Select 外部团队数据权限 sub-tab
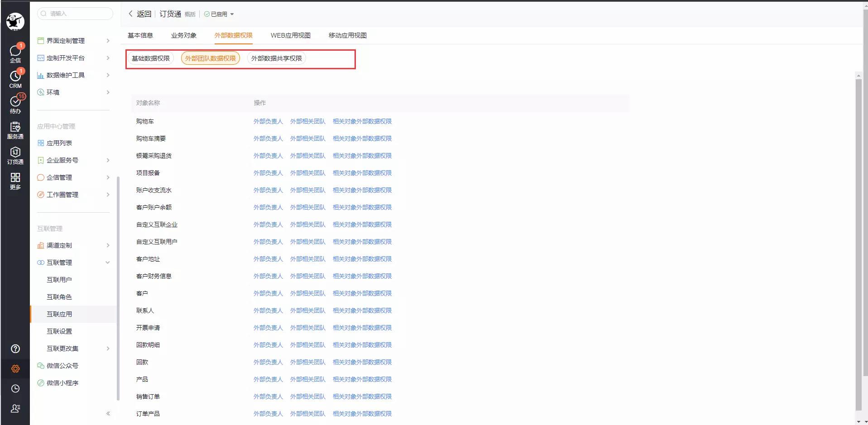Image resolution: width=868 pixels, height=425 pixels. coord(211,58)
